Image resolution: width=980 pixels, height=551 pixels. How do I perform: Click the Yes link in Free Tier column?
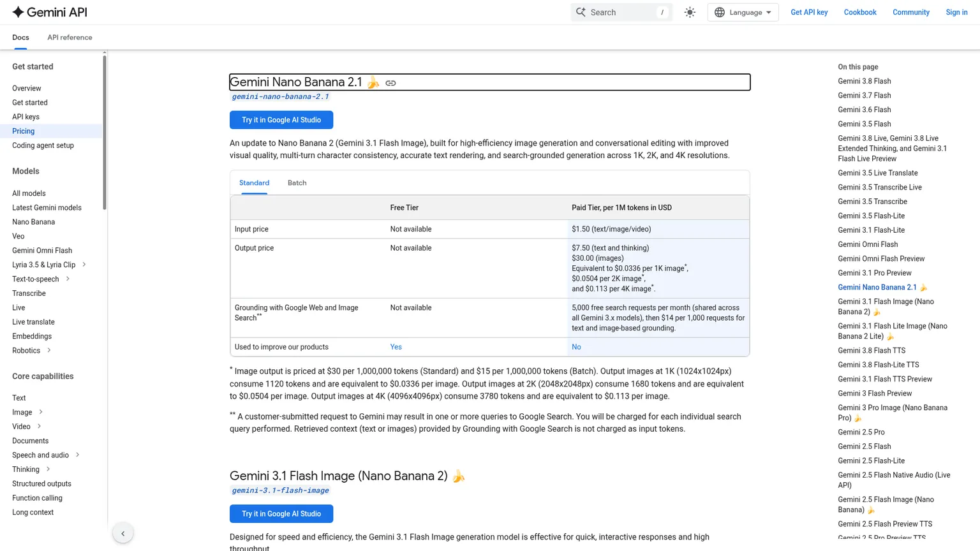pos(396,347)
